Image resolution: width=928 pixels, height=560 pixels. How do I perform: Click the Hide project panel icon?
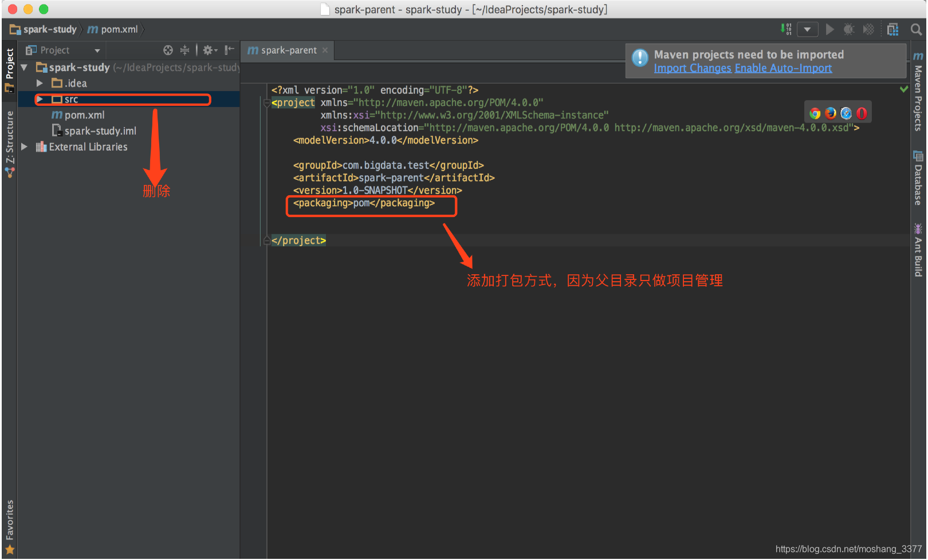(x=229, y=50)
